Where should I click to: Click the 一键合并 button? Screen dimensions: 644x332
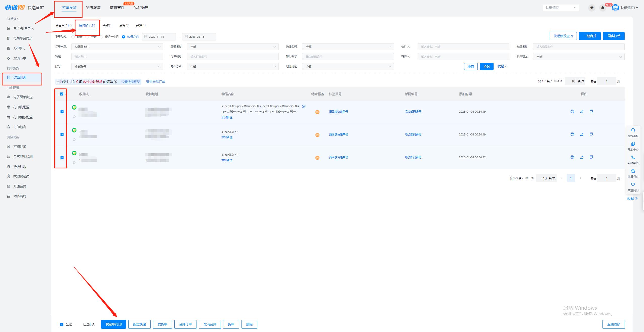(590, 36)
